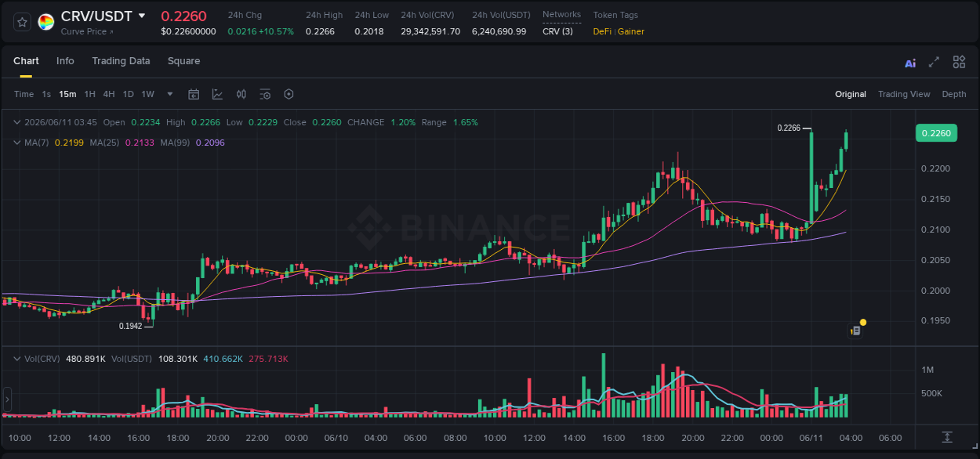
Task: Select the 1s time interval
Action: click(46, 94)
